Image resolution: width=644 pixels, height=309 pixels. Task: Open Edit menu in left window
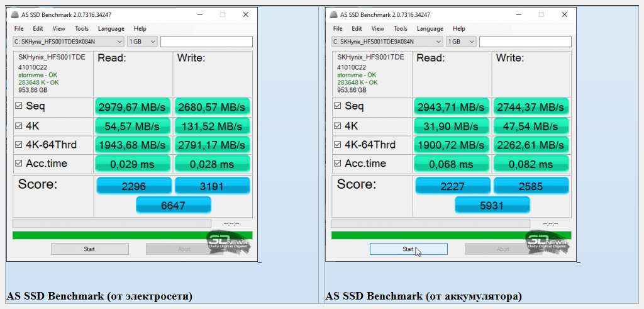point(38,29)
